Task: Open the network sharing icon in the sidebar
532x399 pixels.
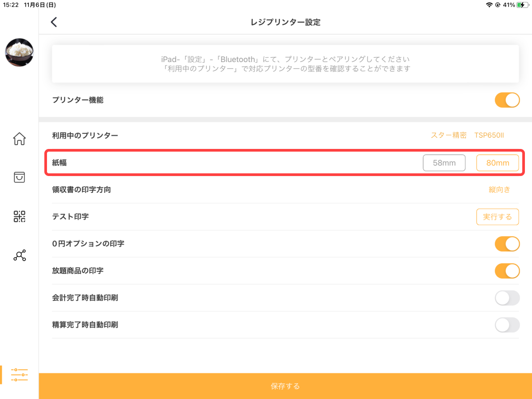Action: click(20, 255)
